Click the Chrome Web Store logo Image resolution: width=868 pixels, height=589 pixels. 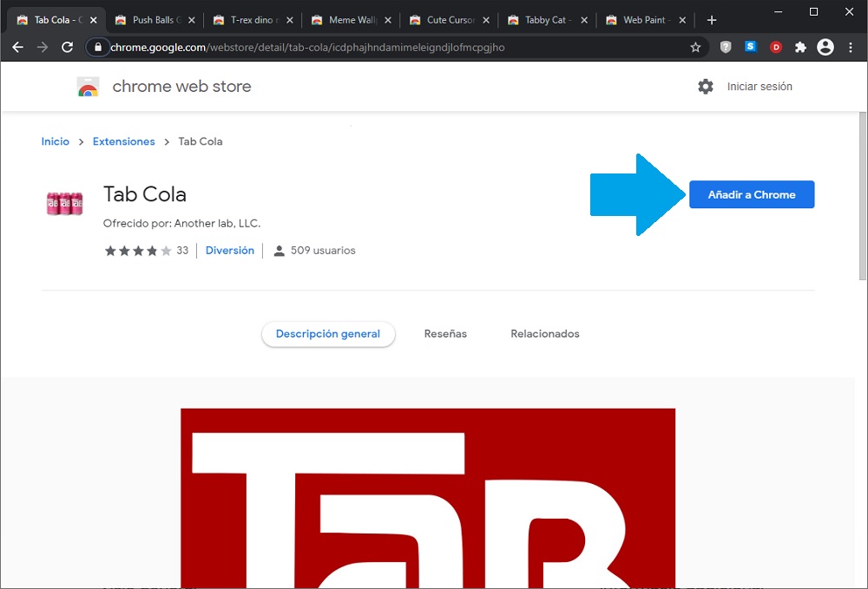click(88, 87)
